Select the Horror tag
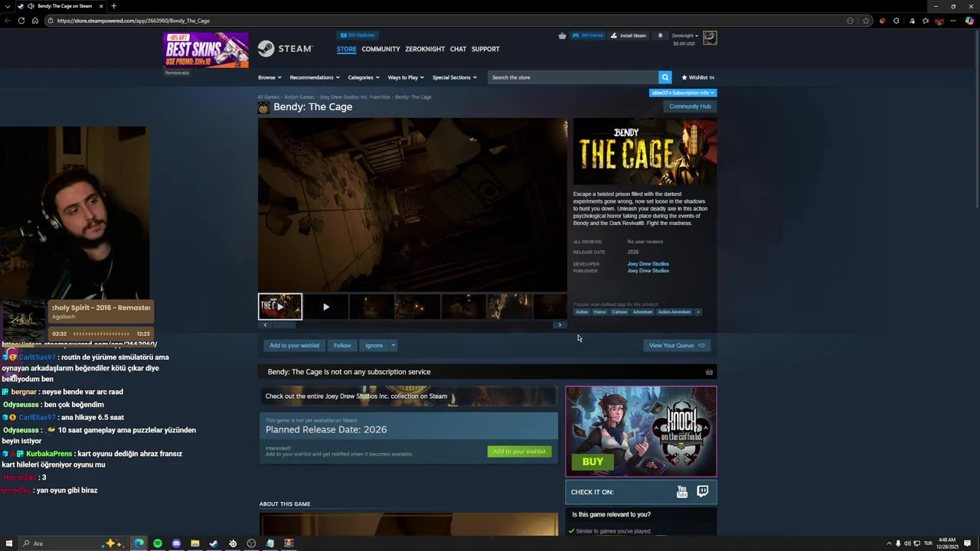980x551 pixels. (599, 312)
